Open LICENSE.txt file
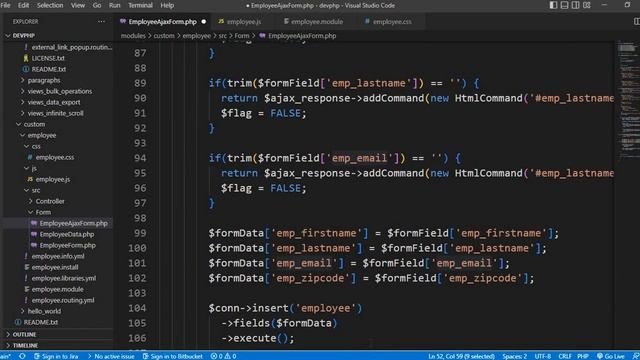Screen dimensions: 640x360 [x=48, y=58]
